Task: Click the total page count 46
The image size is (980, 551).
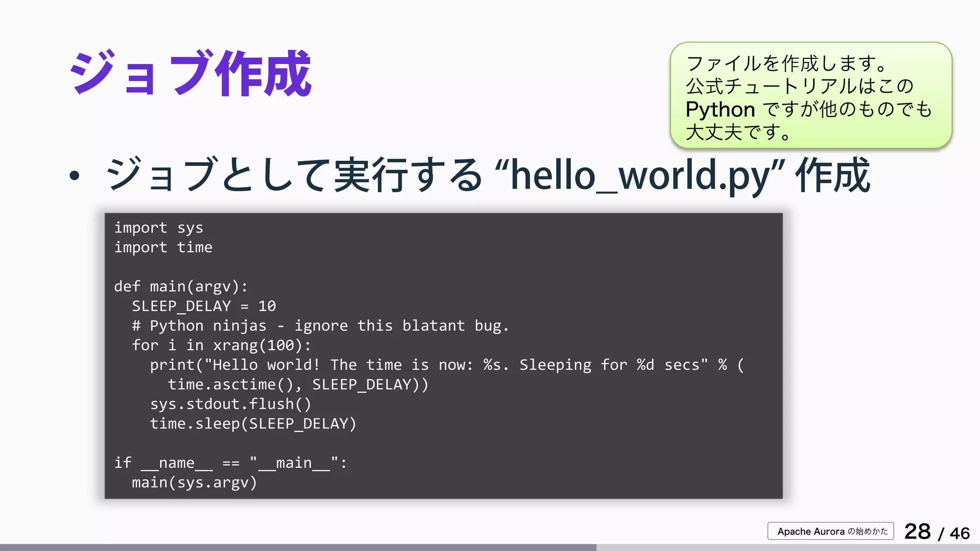Action: [959, 533]
